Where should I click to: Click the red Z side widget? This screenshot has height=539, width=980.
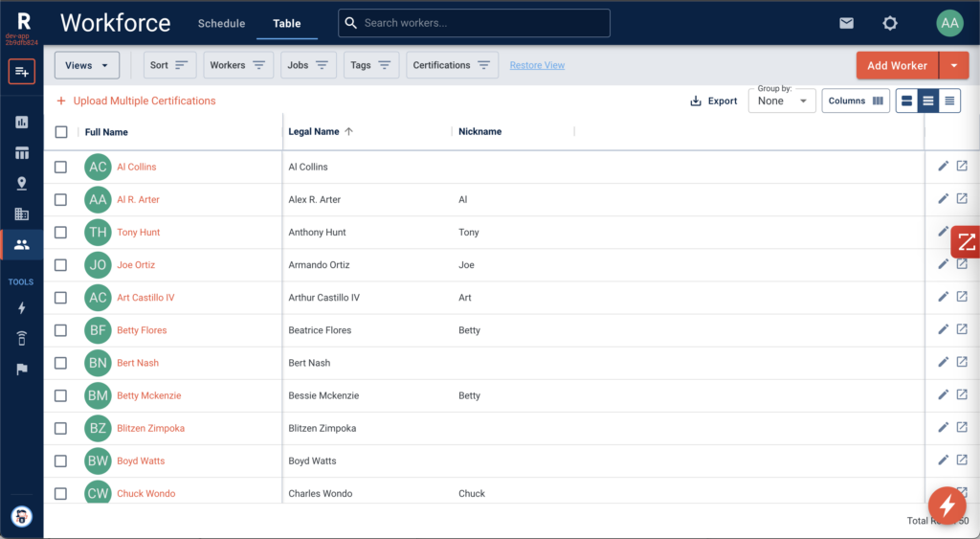[x=967, y=242]
